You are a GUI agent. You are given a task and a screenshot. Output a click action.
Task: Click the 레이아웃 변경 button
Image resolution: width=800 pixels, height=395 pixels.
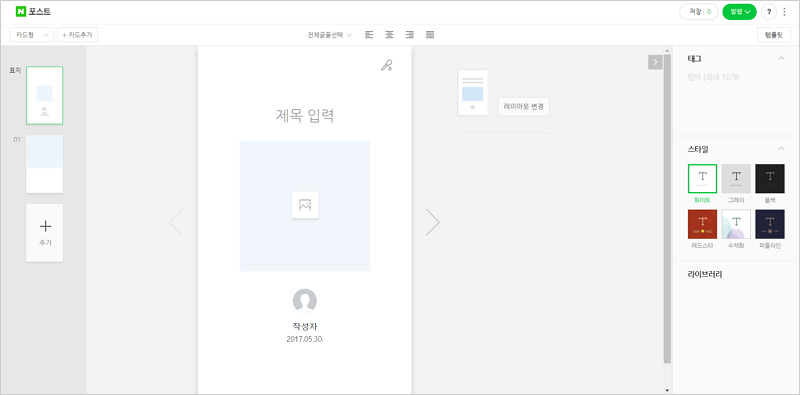tap(523, 107)
